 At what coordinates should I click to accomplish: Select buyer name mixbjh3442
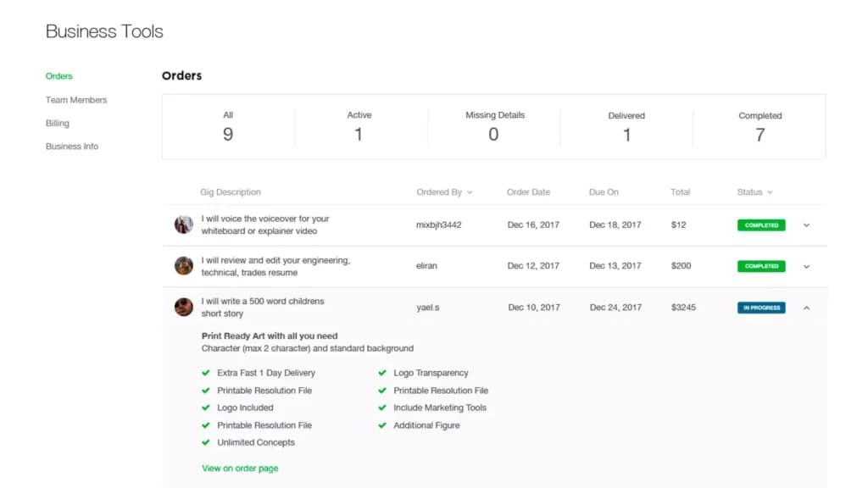pos(438,225)
